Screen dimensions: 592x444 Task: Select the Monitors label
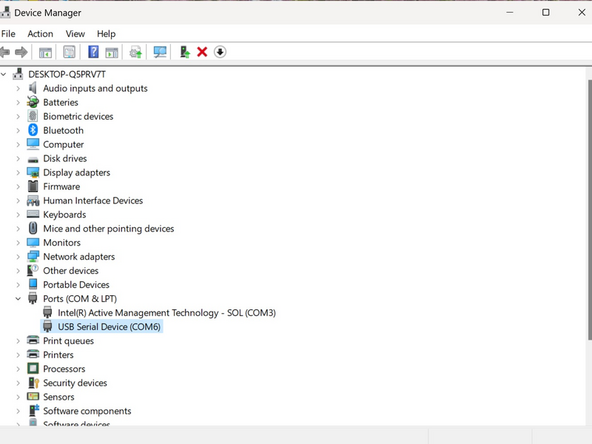[62, 243]
